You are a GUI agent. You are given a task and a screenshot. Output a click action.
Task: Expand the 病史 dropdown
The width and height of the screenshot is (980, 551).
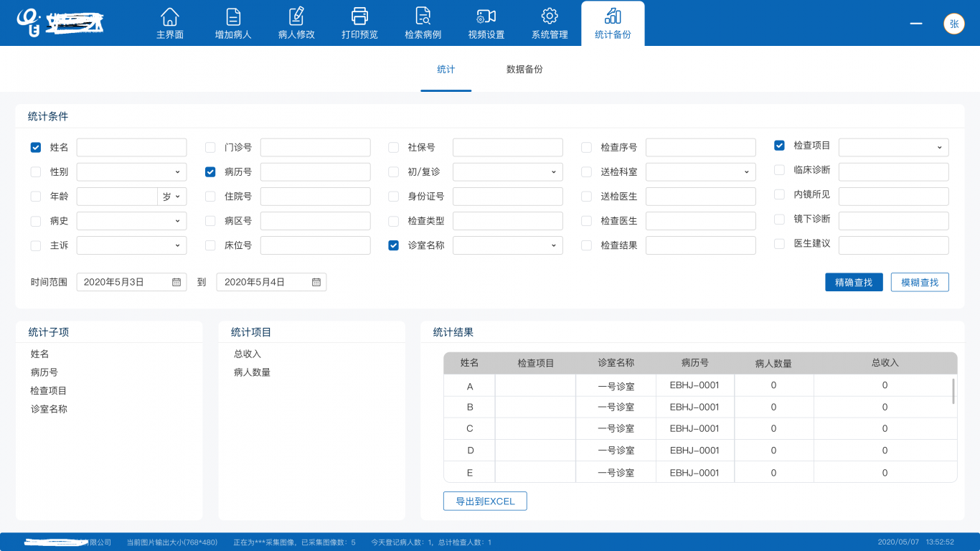coord(131,220)
